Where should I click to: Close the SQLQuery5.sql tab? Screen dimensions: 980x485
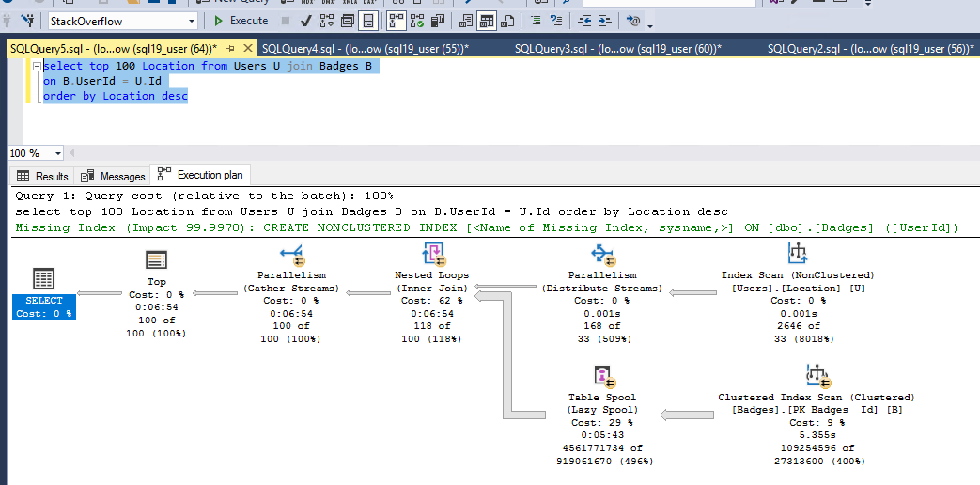pos(247,48)
